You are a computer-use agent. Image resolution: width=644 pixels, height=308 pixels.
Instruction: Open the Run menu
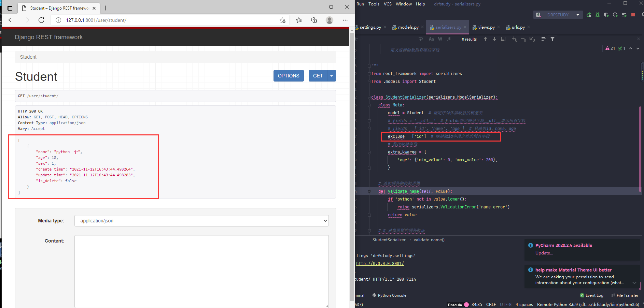(x=360, y=4)
